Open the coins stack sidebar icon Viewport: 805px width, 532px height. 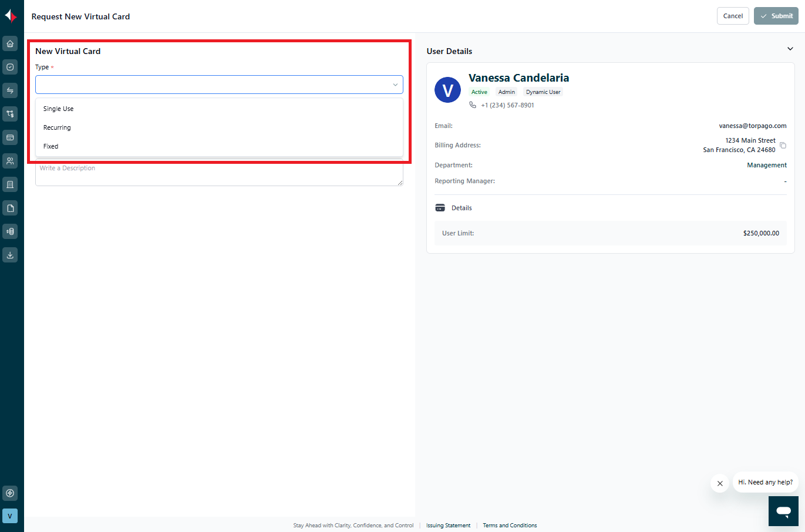coord(10,231)
